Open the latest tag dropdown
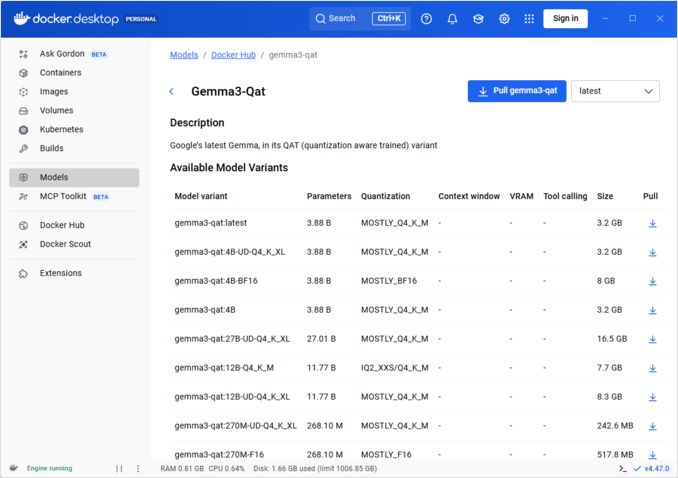Image resolution: width=678 pixels, height=478 pixels. click(616, 91)
